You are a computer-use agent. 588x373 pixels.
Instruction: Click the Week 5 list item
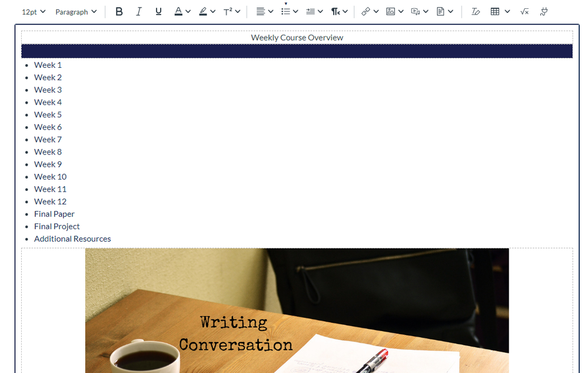(48, 115)
